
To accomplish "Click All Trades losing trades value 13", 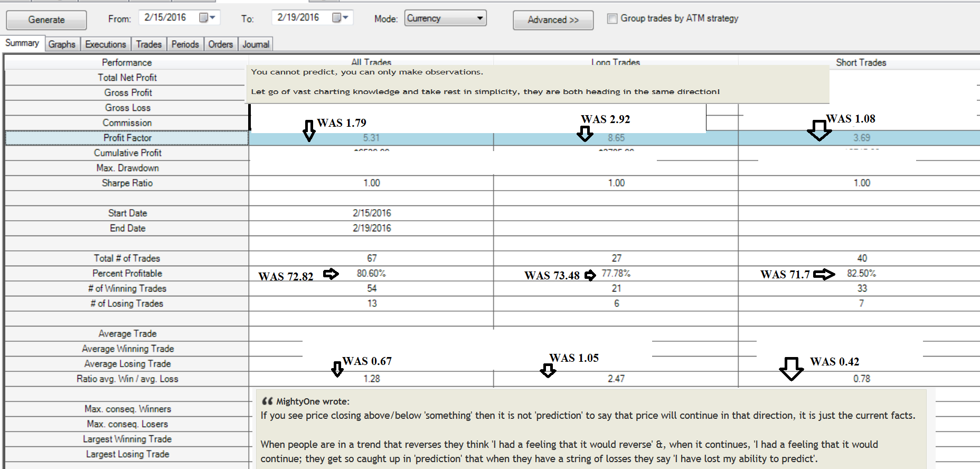I will coord(372,303).
